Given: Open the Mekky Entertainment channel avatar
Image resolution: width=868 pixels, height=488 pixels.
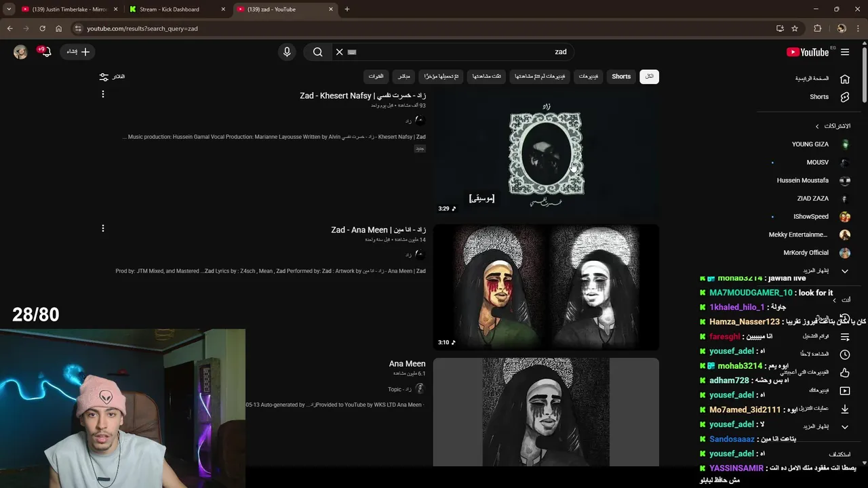Looking at the screenshot, I should tap(845, 235).
